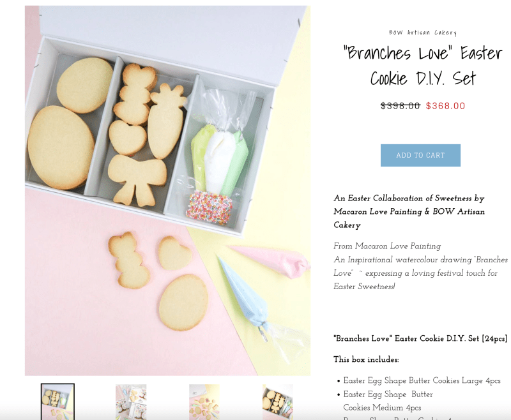Click the bow-shaped cookie inside the box

pos(137,180)
